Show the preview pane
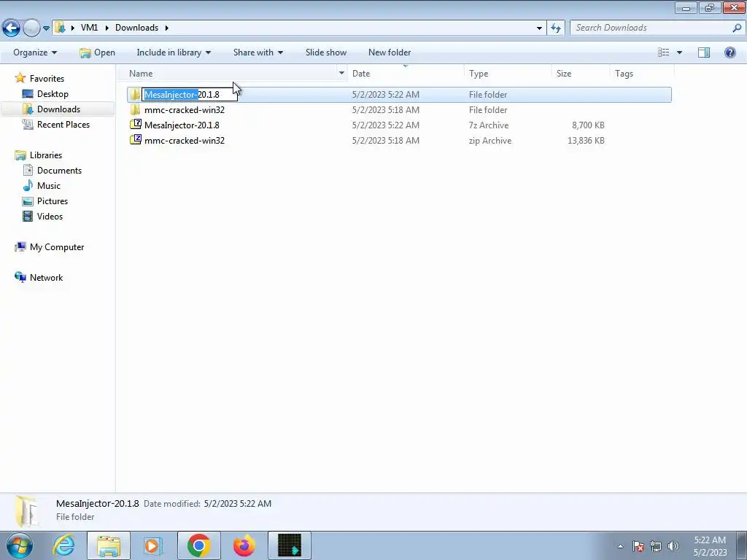The image size is (747, 560). tap(704, 52)
